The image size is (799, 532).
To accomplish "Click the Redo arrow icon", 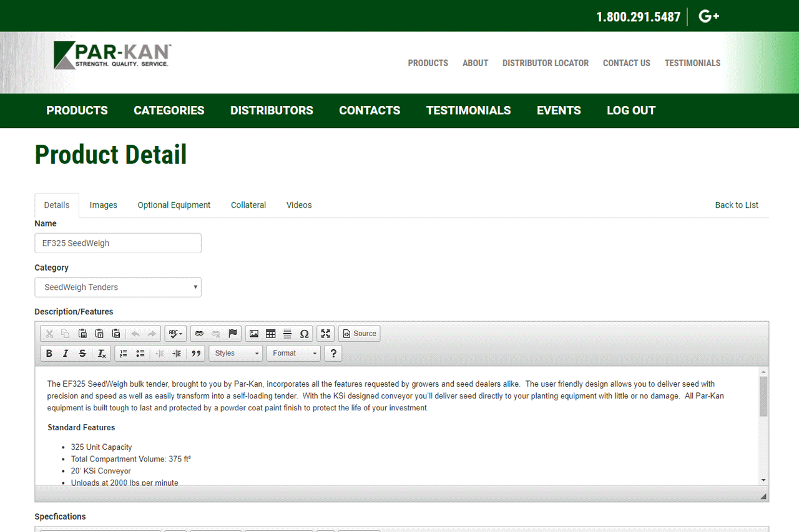I will [x=152, y=334].
